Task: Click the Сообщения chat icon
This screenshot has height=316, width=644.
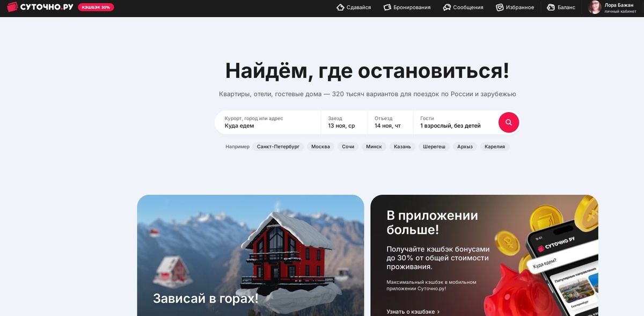Action: [x=447, y=8]
